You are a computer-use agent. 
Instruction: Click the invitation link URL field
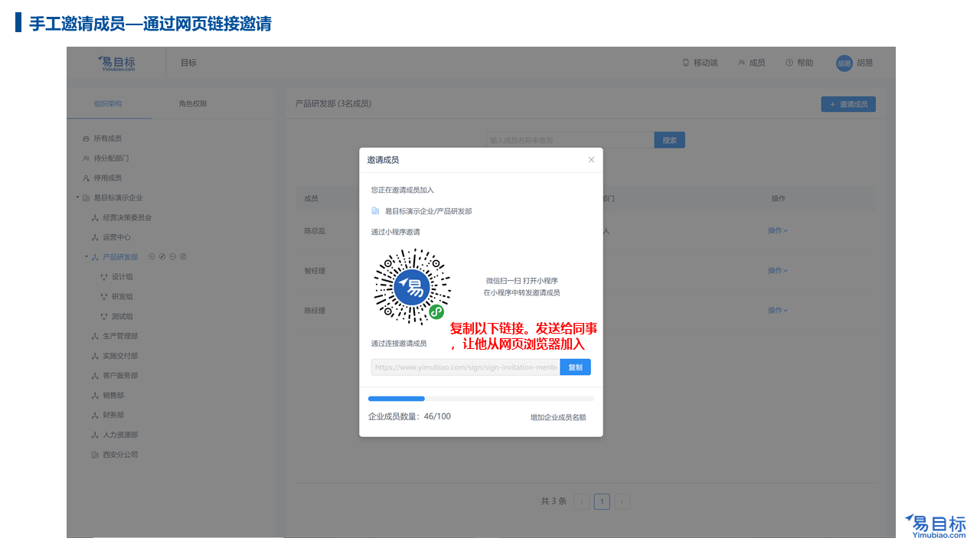tap(465, 367)
